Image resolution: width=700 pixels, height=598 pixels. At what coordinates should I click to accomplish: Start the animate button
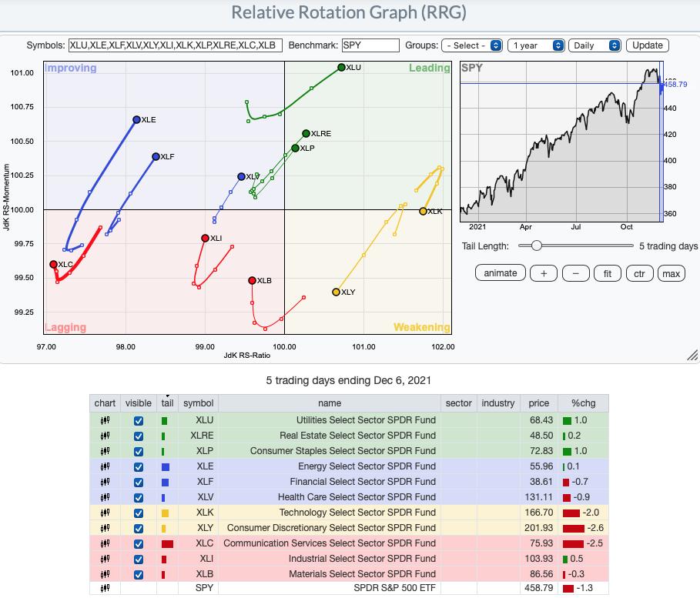[501, 273]
